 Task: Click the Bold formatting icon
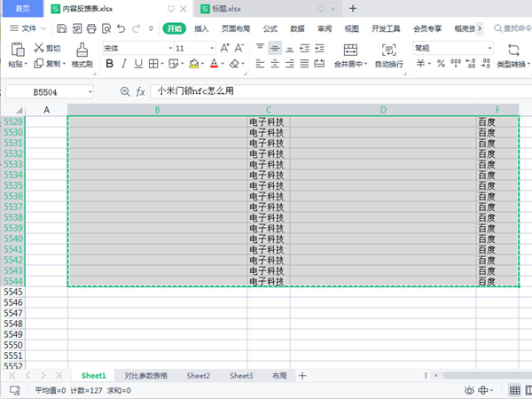(110, 64)
